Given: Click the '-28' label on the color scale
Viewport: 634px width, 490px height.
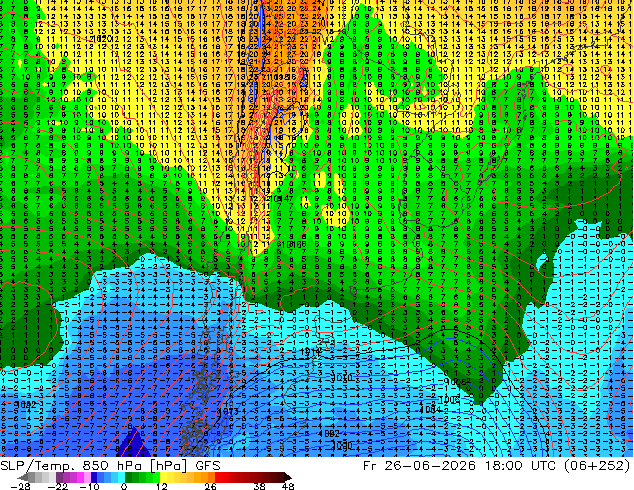Looking at the screenshot, I should pos(20,486).
